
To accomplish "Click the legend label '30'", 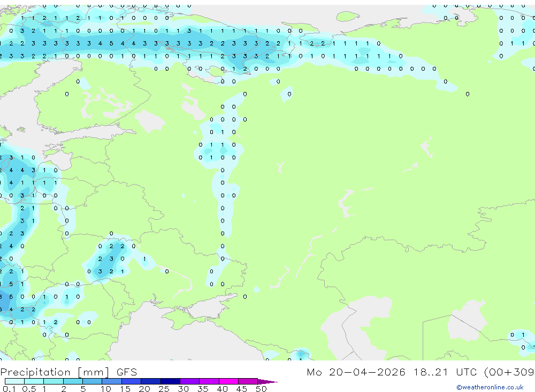I will (183, 389).
